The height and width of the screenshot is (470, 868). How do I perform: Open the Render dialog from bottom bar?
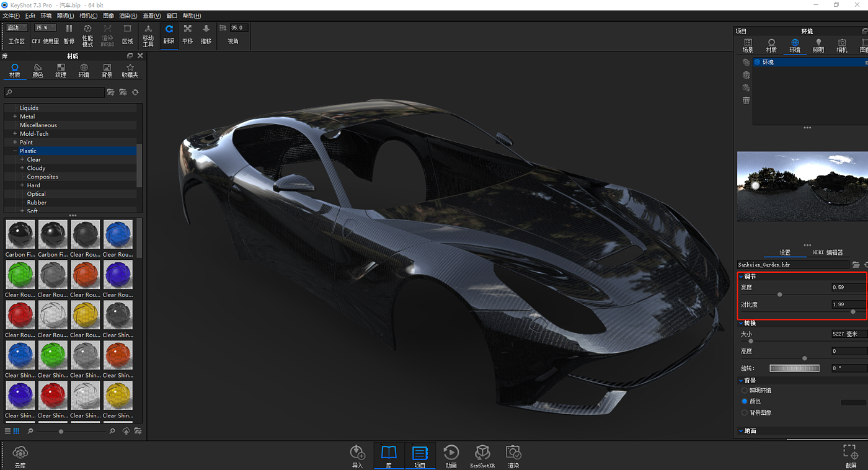513,453
